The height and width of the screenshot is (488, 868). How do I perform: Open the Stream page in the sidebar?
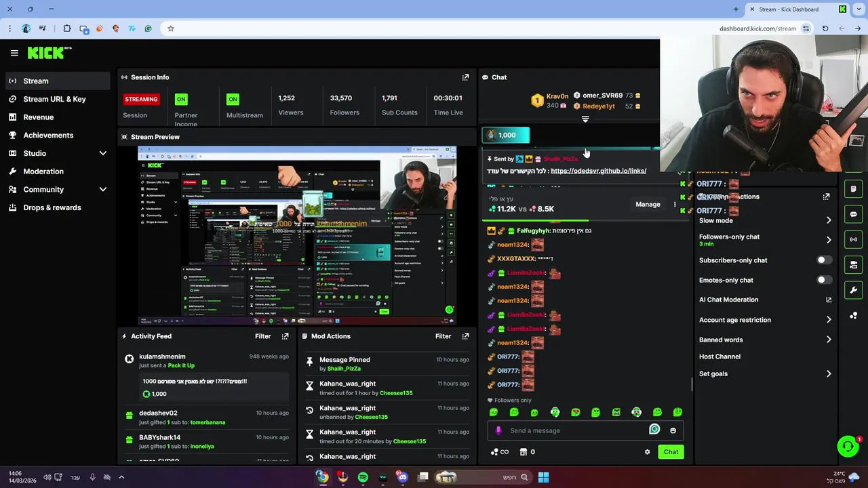(58, 81)
